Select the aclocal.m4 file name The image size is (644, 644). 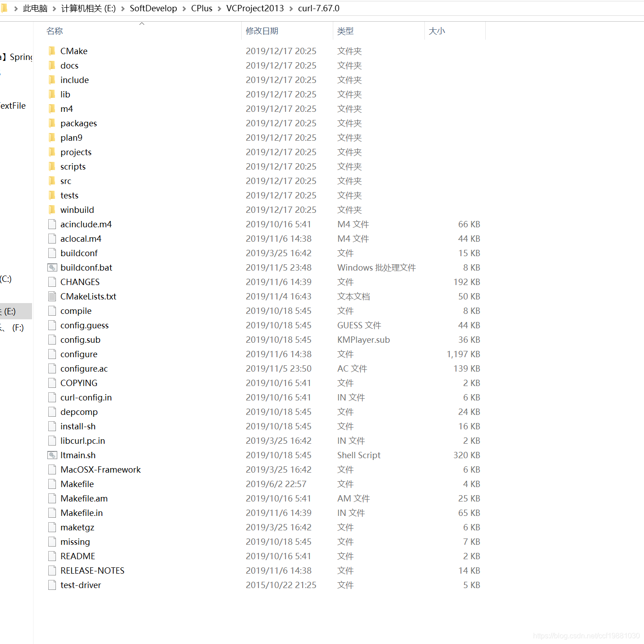[x=81, y=239]
